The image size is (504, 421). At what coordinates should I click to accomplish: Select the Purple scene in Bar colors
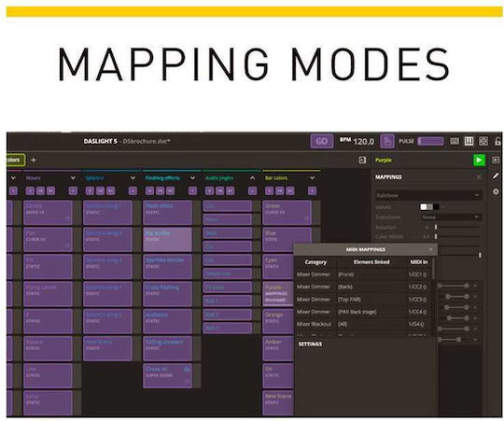coord(278,294)
